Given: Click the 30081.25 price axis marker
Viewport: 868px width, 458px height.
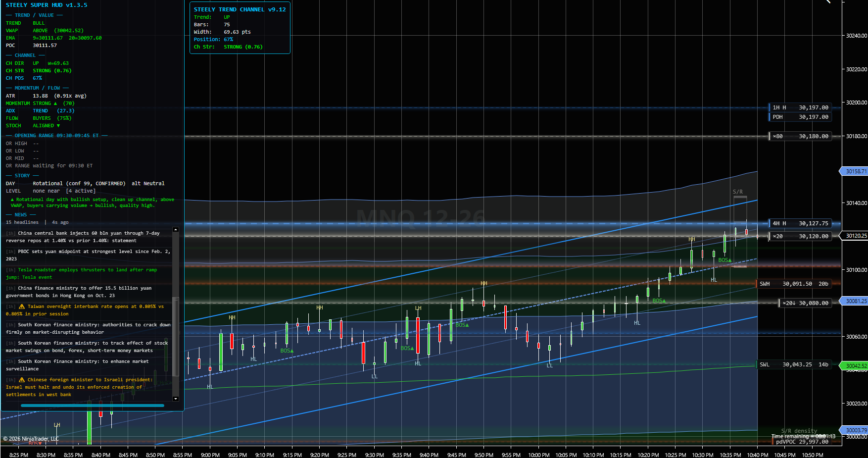Looking at the screenshot, I should click(x=854, y=301).
